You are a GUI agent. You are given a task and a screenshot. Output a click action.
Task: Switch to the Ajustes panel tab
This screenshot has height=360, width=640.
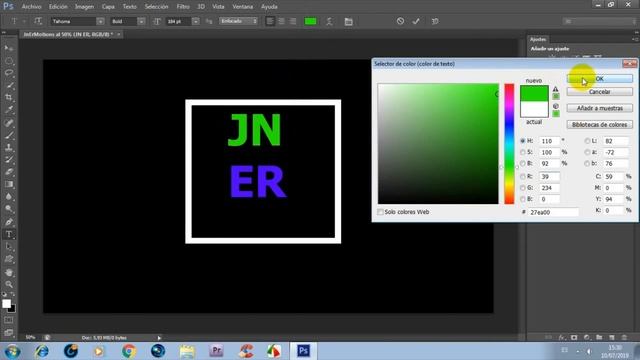click(x=538, y=39)
